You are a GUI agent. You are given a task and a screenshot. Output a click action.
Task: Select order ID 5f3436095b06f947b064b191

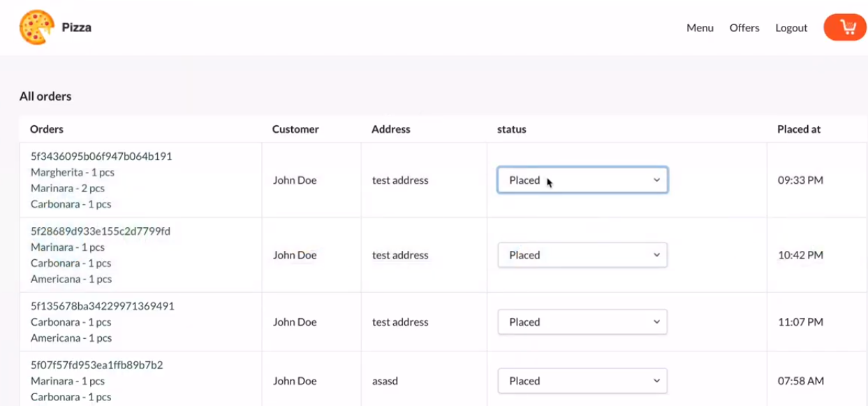click(101, 157)
